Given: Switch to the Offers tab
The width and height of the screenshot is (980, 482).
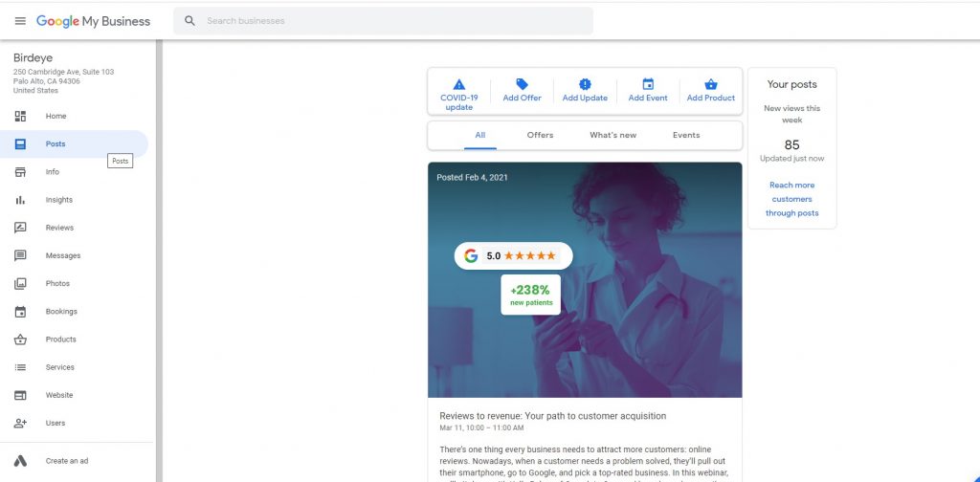Looking at the screenshot, I should pyautogui.click(x=540, y=135).
